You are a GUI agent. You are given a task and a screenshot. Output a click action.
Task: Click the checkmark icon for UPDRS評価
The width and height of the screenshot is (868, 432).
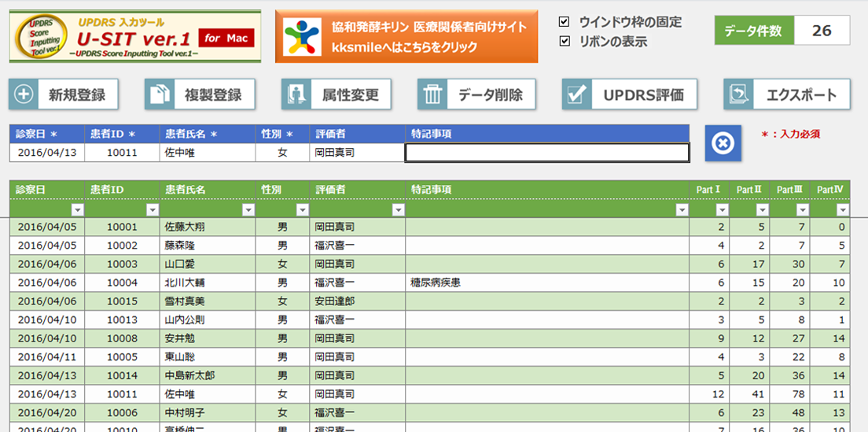click(577, 94)
